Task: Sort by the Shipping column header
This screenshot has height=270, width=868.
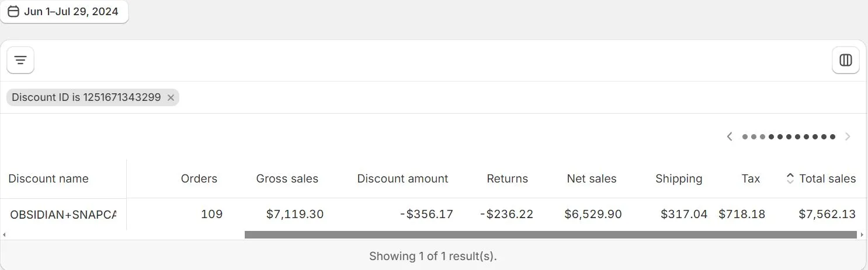Action: point(679,178)
